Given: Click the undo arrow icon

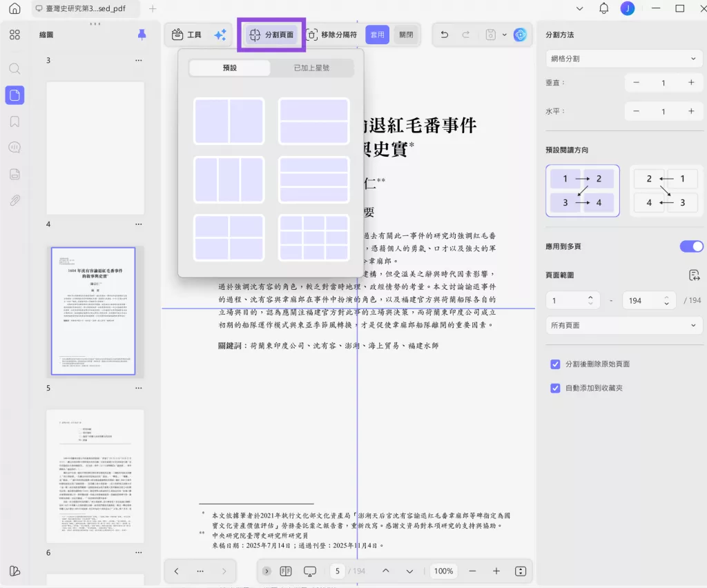Looking at the screenshot, I should (444, 35).
